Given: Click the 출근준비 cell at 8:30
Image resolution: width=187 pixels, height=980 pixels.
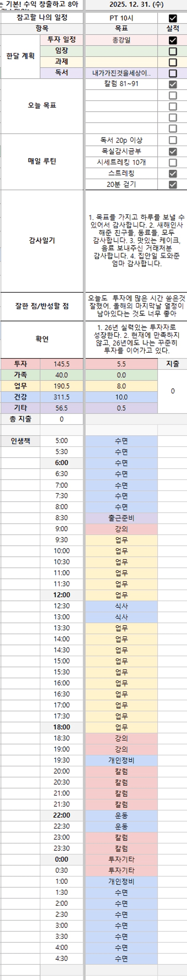Looking at the screenshot, I should [x=121, y=518].
